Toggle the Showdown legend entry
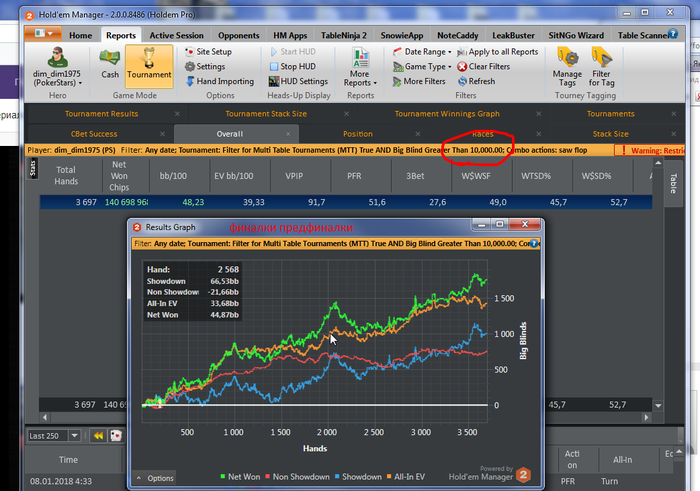The width and height of the screenshot is (700, 491). coord(358,477)
